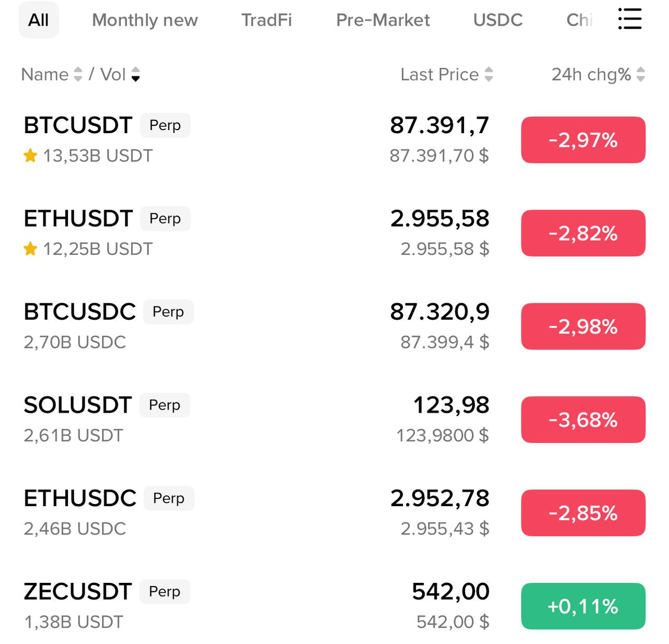Sort by Vol using arrow icon
Screen dimensions: 669x644
(x=135, y=75)
